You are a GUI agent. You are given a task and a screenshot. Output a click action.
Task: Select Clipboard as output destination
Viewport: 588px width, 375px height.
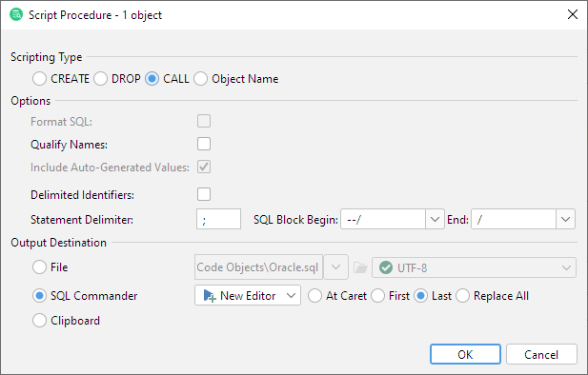point(39,321)
